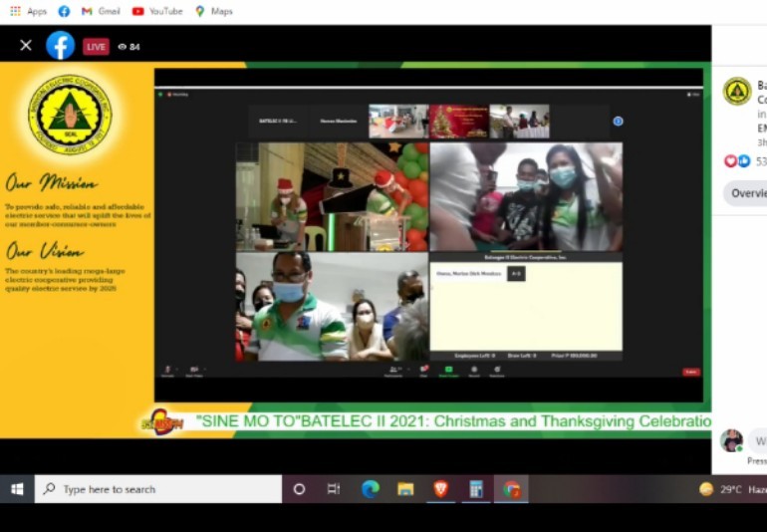Click the eye viewer count showing 84
Screen dimensions: 767x532
[x=129, y=47]
